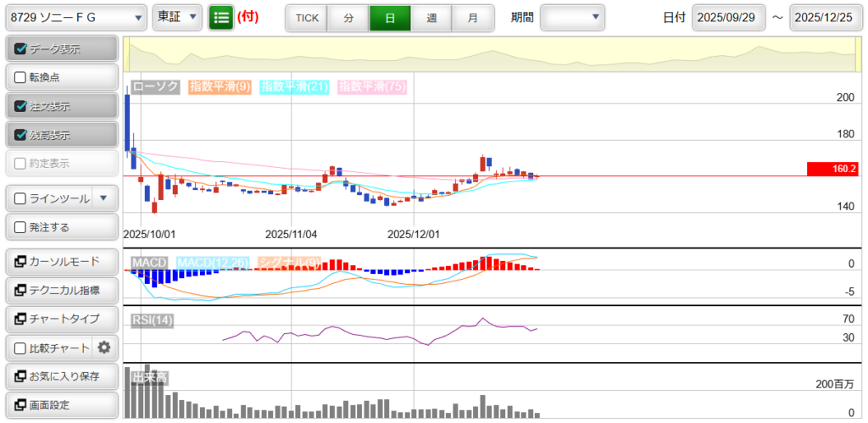Click お気に入り保存 to save favorite
The height and width of the screenshot is (423, 868).
pos(61,376)
